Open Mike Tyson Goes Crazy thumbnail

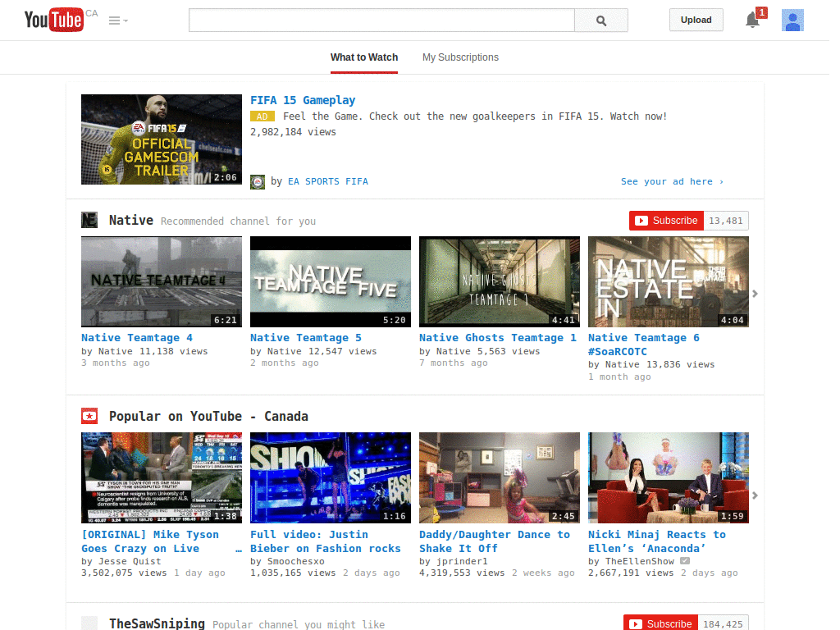pos(162,478)
